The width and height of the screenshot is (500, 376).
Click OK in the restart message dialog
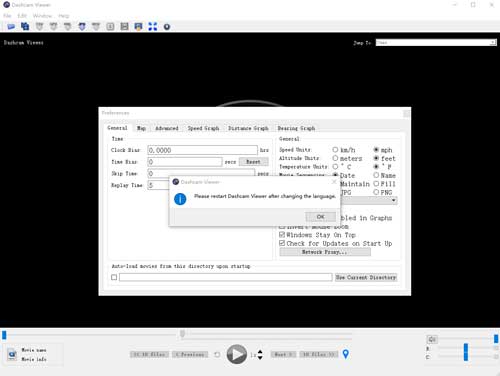(321, 217)
